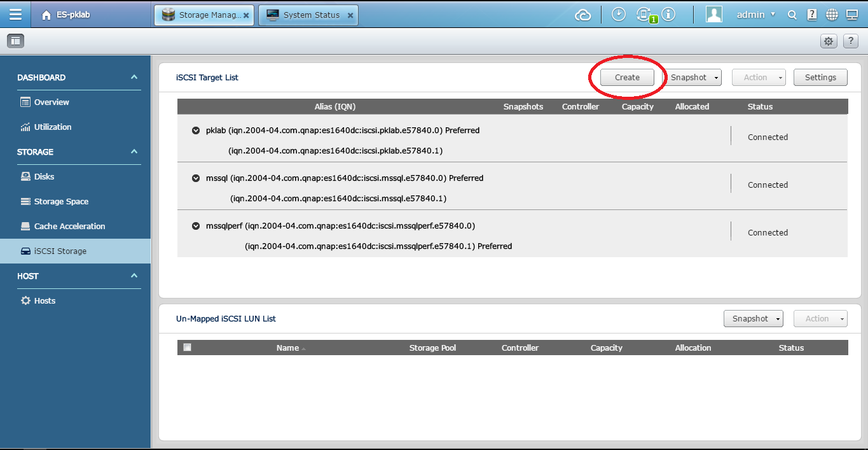This screenshot has width=868, height=450.
Task: Open the search magnifier icon
Action: pyautogui.click(x=792, y=15)
